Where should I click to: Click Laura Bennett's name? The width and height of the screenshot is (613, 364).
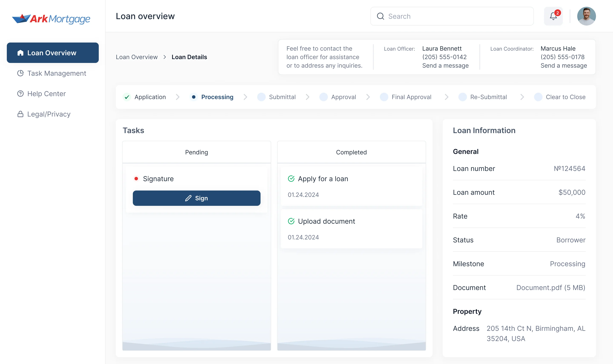(x=442, y=48)
